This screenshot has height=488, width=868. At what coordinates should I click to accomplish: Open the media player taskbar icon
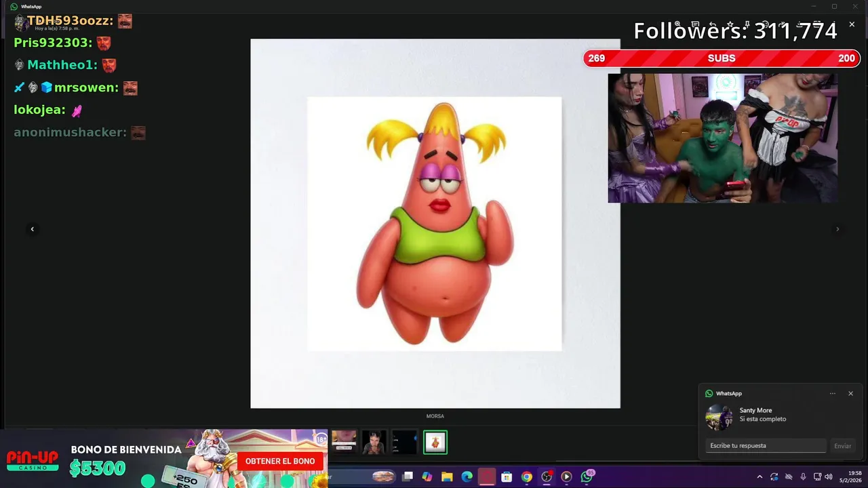566,477
